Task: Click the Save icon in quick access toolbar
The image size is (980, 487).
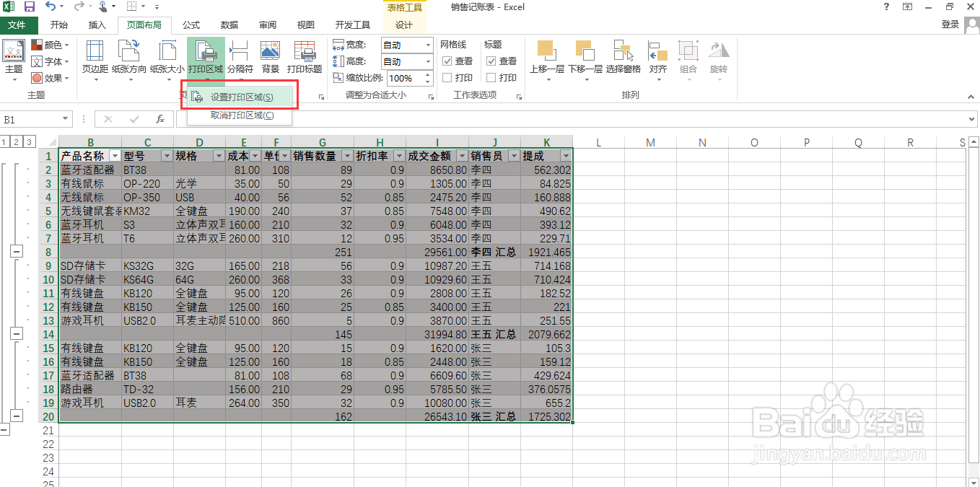Action: pyautogui.click(x=30, y=7)
